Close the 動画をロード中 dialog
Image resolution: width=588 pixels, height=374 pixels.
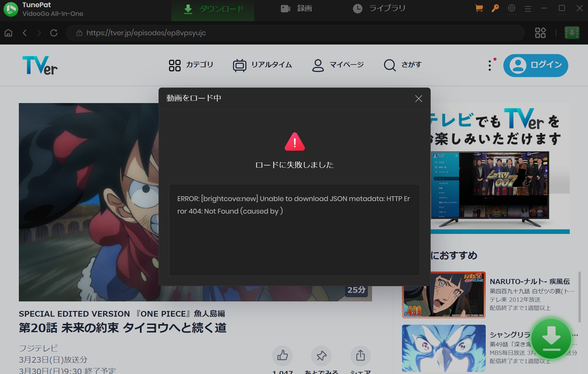[x=419, y=99]
